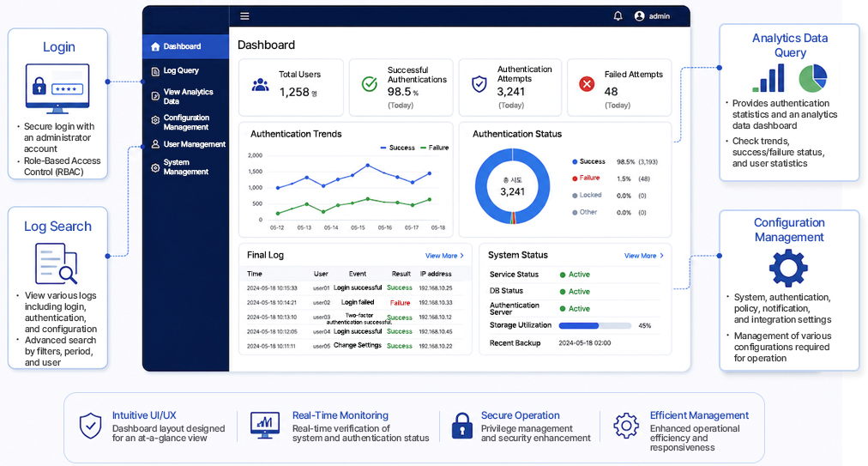Select Log Query in the sidebar
Viewport: 868px width, 466px height.
180,70
